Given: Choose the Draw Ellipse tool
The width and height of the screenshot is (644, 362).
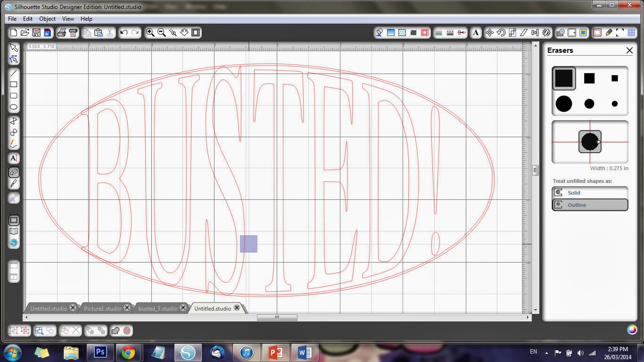Looking at the screenshot, I should [14, 107].
